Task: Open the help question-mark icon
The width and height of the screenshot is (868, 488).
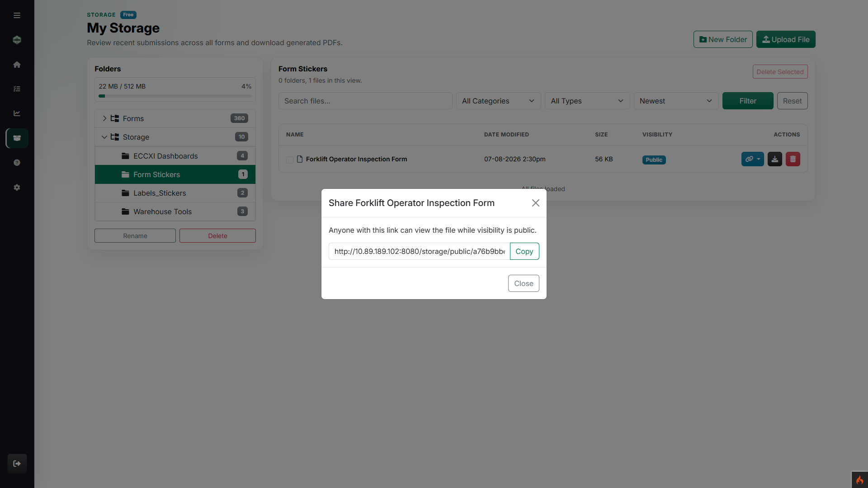Action: coord(17,163)
